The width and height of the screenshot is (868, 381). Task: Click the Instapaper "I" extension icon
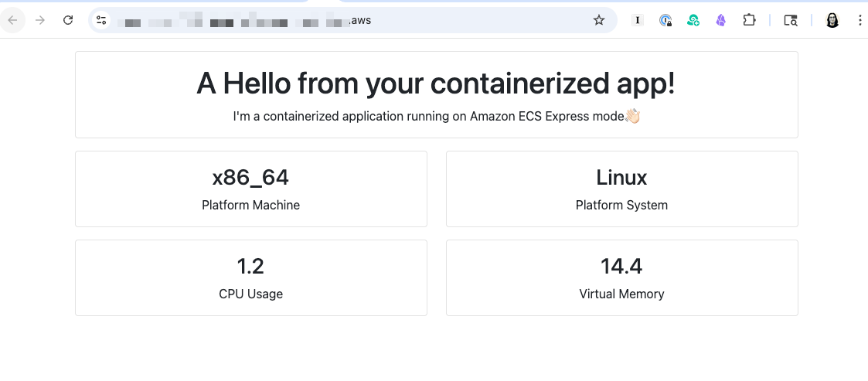[x=638, y=20]
